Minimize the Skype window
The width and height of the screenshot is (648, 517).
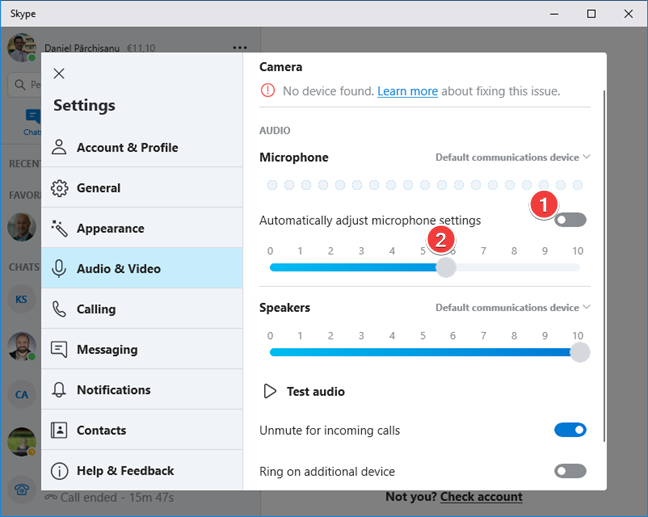[554, 14]
